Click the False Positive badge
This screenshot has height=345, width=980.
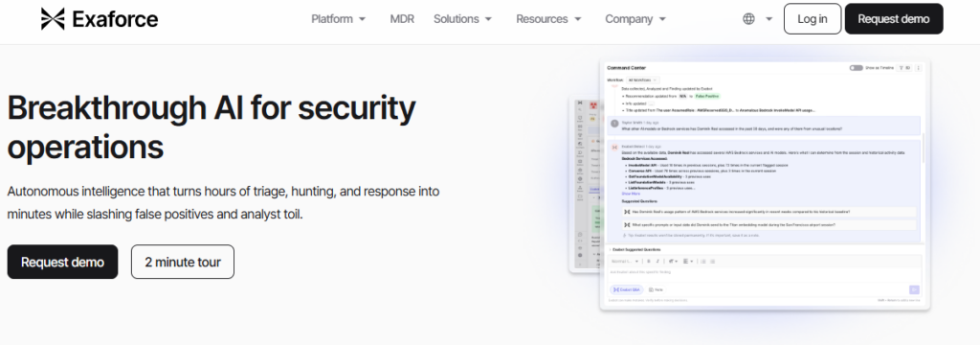point(707,96)
